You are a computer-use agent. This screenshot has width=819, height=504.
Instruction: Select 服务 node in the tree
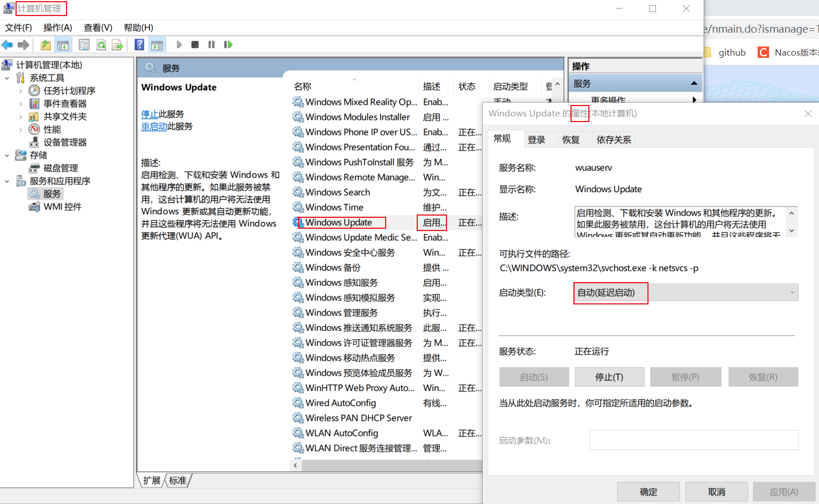(52, 194)
